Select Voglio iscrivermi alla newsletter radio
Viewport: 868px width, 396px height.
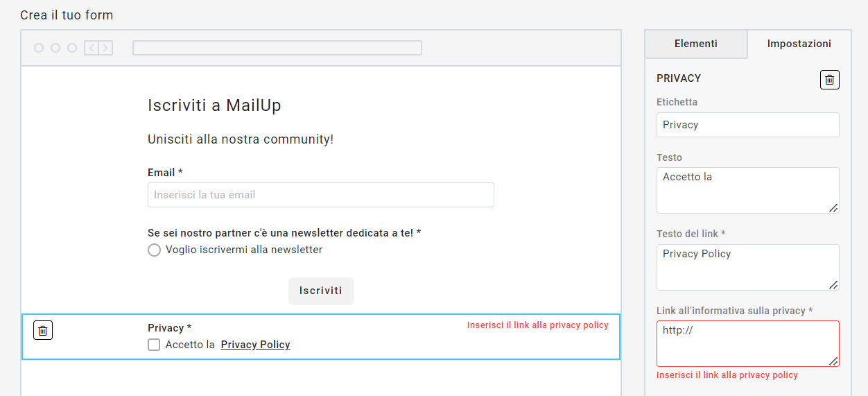154,250
